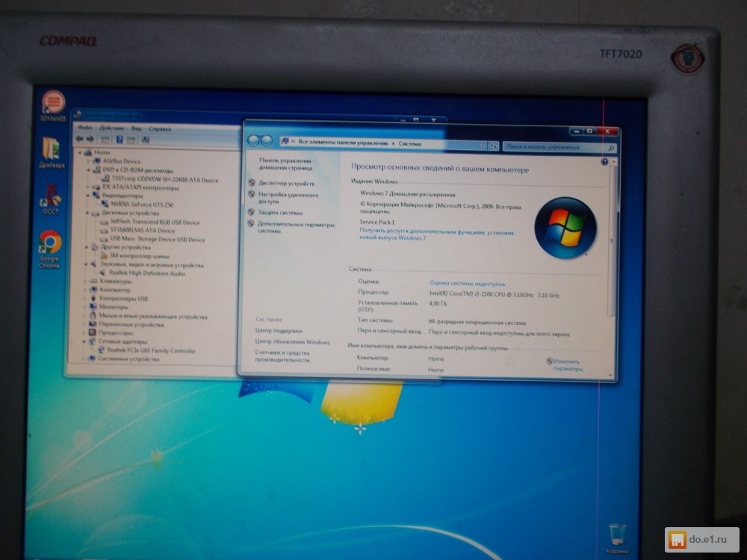Select Realtek High Definition Audio device
This screenshot has width=747, height=560.
pyautogui.click(x=147, y=273)
